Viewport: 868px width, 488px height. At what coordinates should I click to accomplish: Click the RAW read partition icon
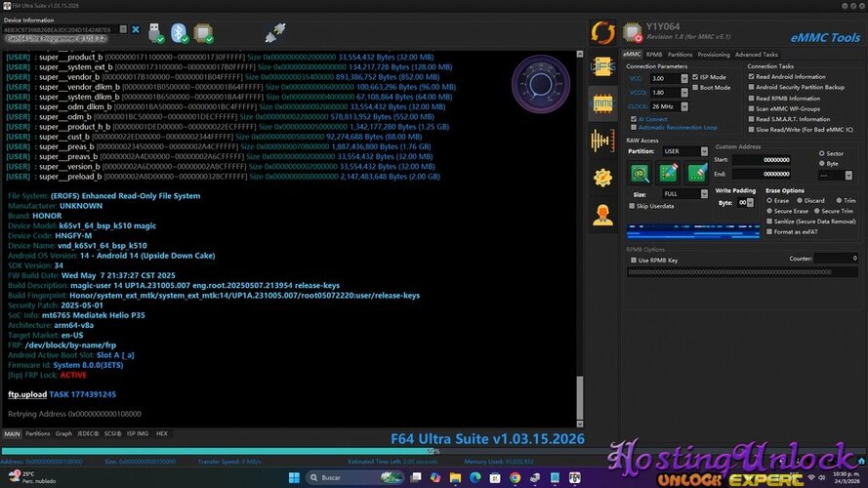(x=641, y=173)
